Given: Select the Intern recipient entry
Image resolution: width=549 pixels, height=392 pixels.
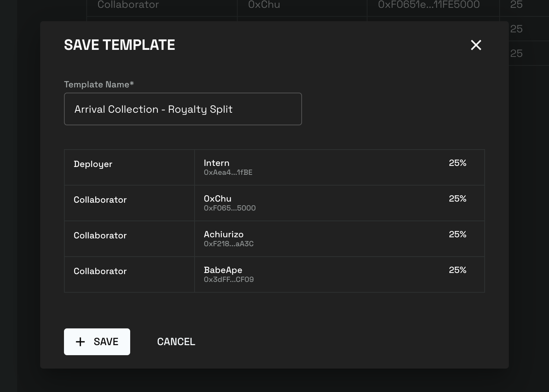Looking at the screenshot, I should point(216,163).
